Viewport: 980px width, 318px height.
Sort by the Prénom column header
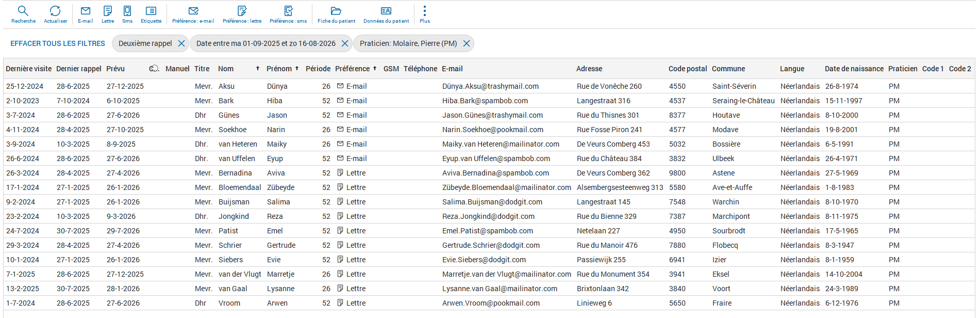point(279,69)
